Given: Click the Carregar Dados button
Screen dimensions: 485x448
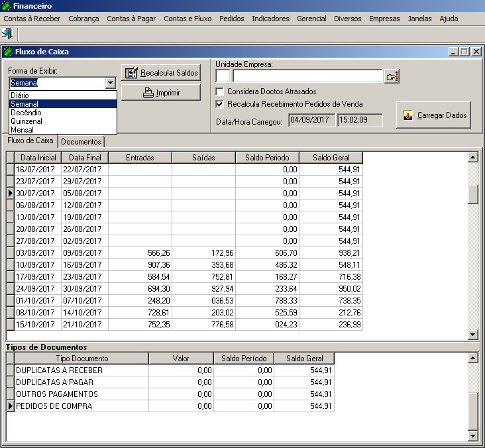Looking at the screenshot, I should 433,115.
